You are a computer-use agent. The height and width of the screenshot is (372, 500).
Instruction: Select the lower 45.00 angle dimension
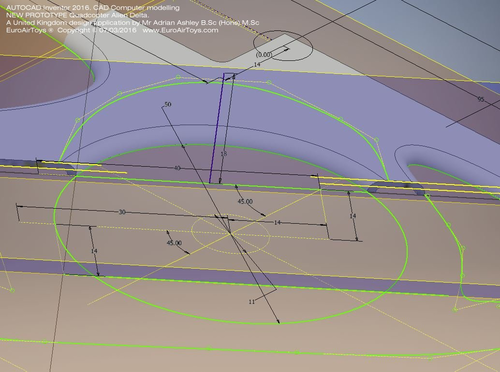pos(174,243)
